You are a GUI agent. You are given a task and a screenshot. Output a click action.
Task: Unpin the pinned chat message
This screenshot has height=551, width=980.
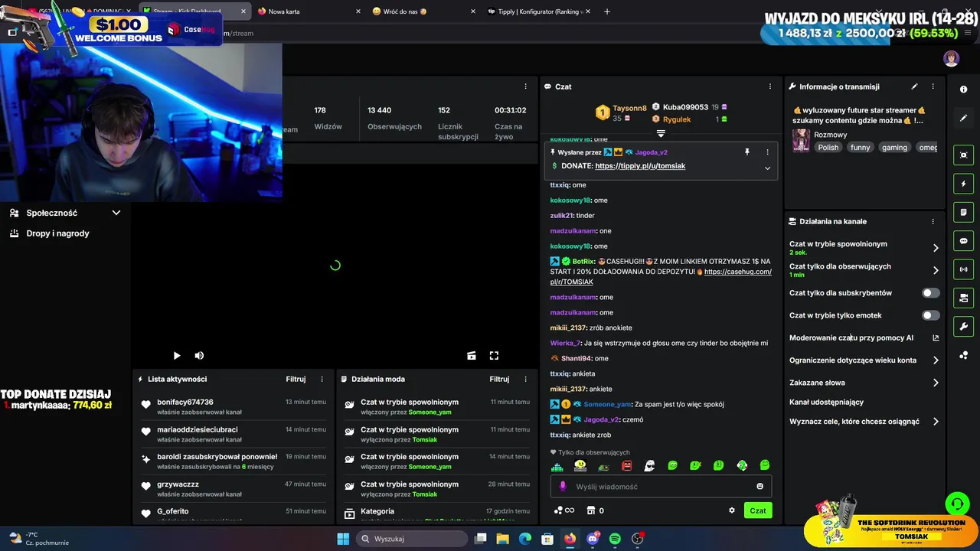[x=747, y=152]
